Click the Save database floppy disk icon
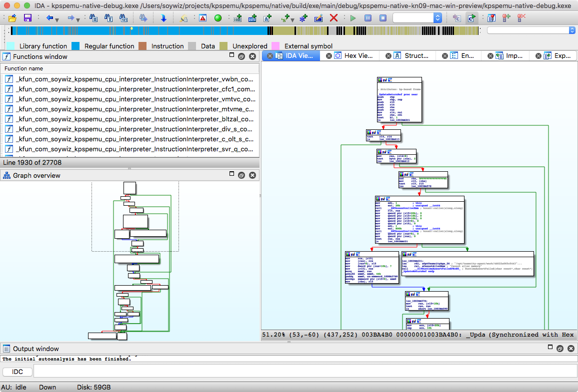 pyautogui.click(x=27, y=18)
